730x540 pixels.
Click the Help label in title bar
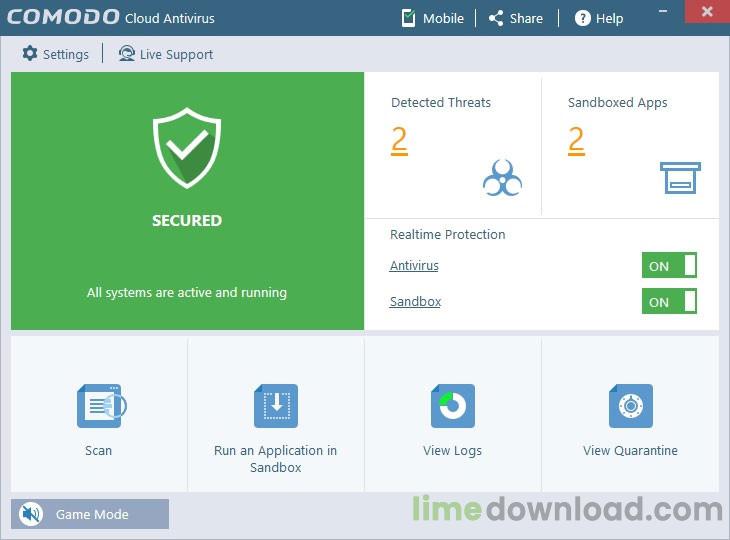pyautogui.click(x=609, y=19)
